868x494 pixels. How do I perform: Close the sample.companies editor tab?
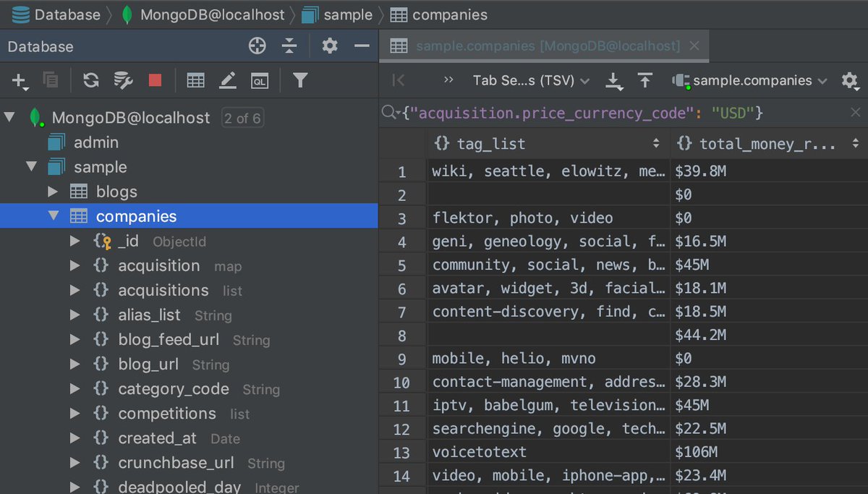tap(694, 46)
